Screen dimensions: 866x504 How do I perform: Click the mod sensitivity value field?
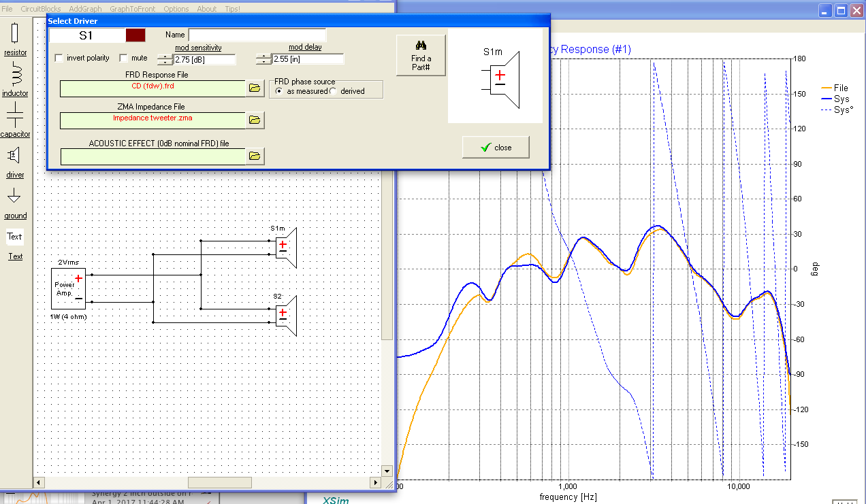pos(205,59)
